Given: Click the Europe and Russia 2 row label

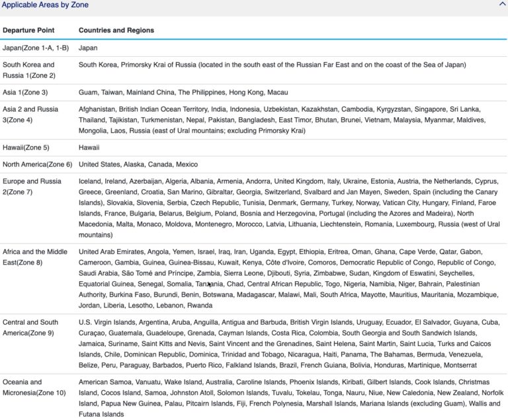Looking at the screenshot, I should click(32, 187).
